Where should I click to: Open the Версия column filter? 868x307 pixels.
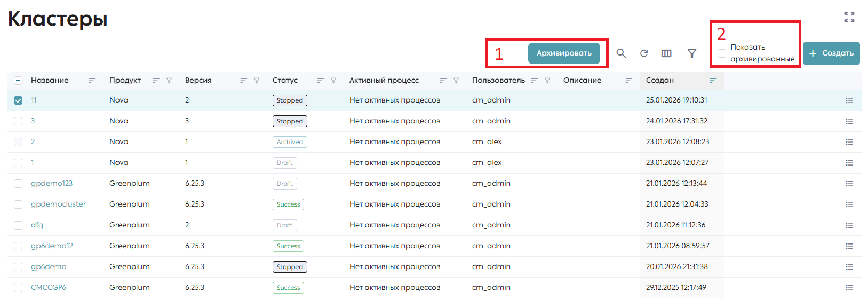257,81
